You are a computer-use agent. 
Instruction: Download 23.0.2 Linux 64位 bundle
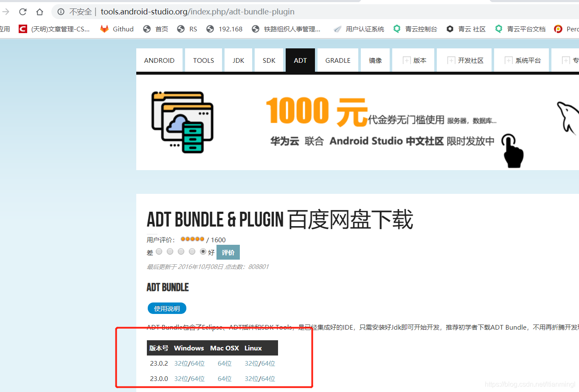[268, 364]
